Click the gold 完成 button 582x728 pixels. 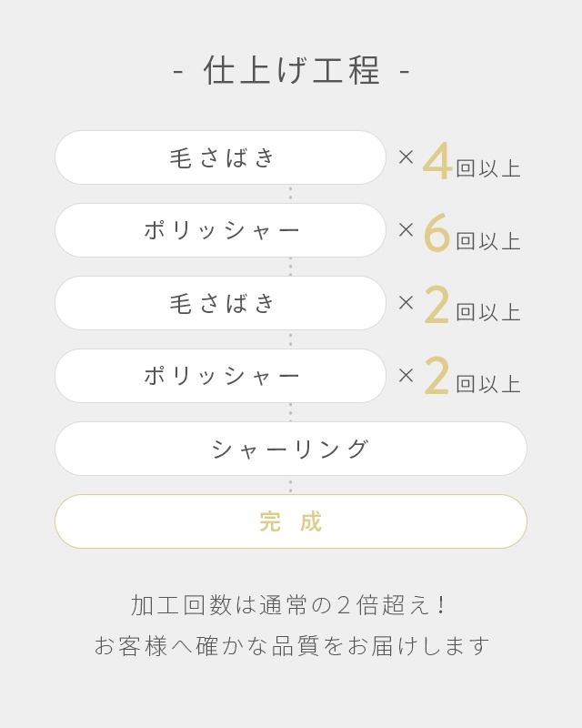point(291,521)
